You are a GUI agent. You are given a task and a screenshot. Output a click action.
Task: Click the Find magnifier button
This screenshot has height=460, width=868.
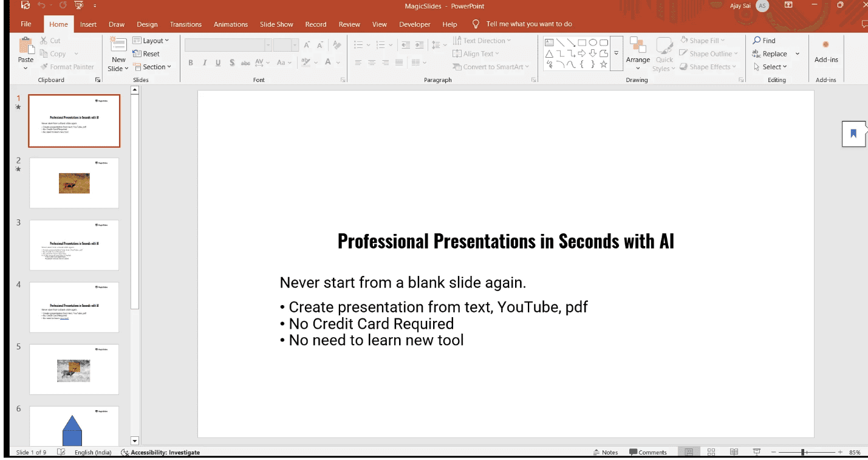pos(764,41)
